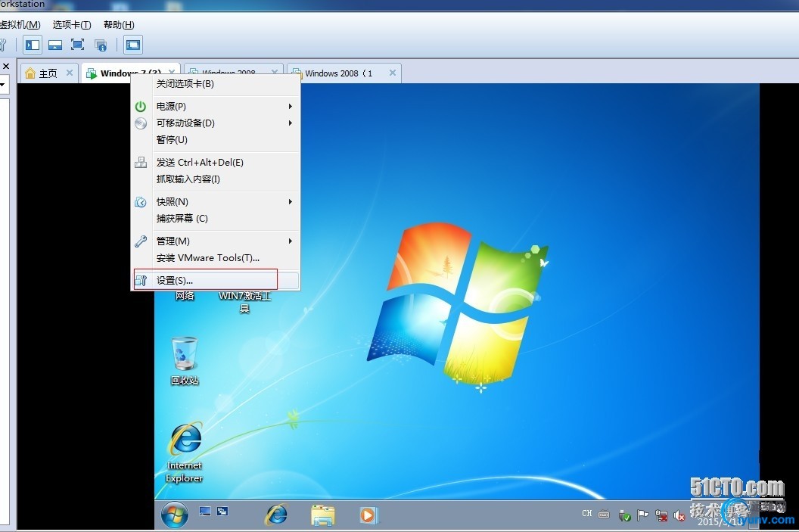Close the Windows 7 (3) tab
Image resolution: width=799 pixels, height=532 pixels.
click(173, 72)
